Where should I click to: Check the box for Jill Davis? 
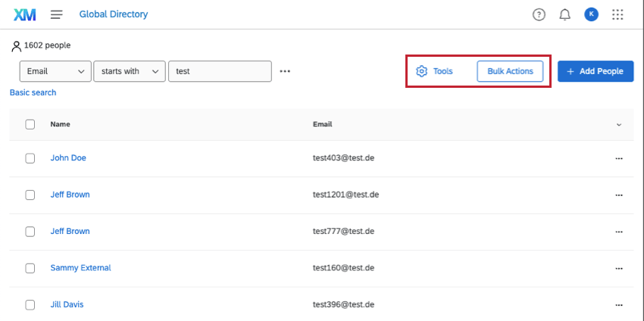(30, 304)
